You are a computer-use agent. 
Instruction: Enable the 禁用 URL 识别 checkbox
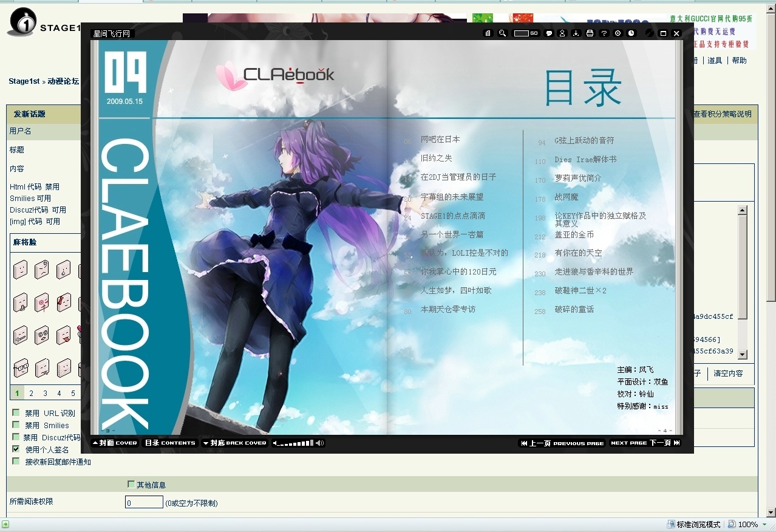pyautogui.click(x=16, y=413)
